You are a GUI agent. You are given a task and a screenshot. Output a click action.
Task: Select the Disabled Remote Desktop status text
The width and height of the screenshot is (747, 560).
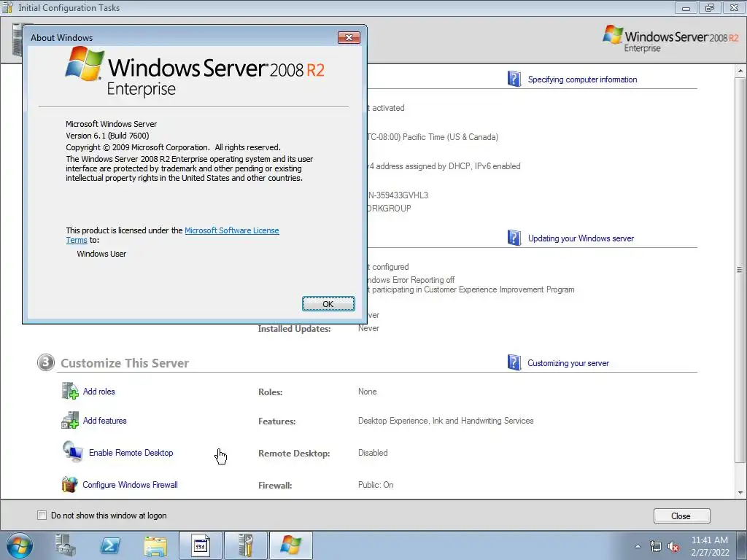(373, 453)
